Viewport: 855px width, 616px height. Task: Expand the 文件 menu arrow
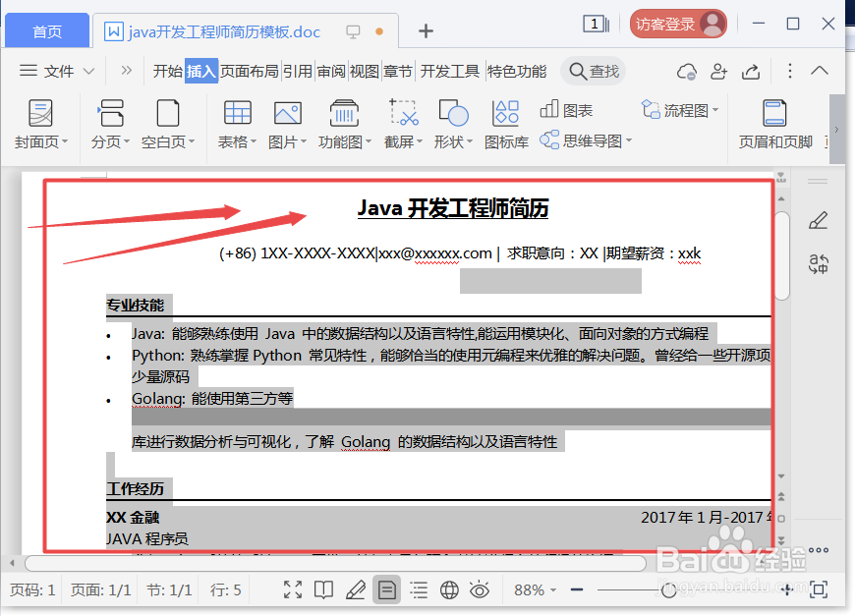(88, 71)
